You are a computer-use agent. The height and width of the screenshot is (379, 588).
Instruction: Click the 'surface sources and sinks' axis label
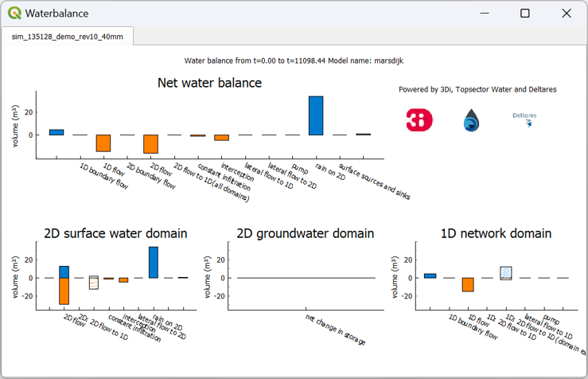374,182
